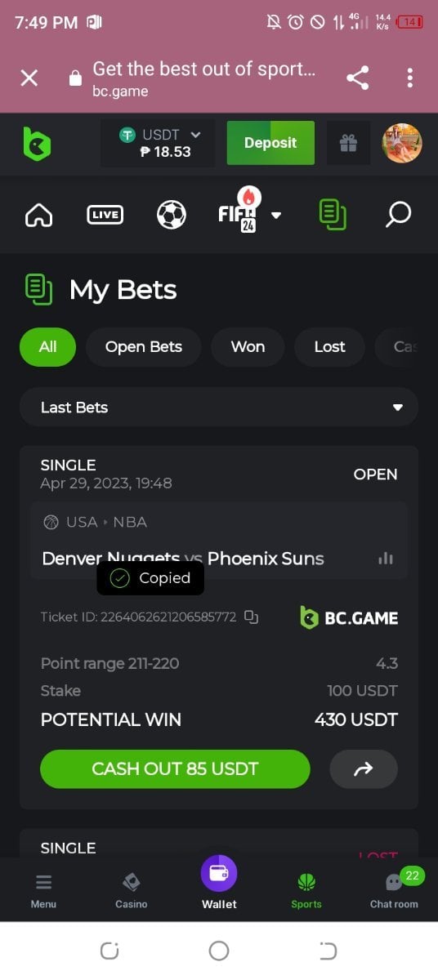Expand the Last Bets dropdown
The height and width of the screenshot is (980, 438).
(219, 408)
